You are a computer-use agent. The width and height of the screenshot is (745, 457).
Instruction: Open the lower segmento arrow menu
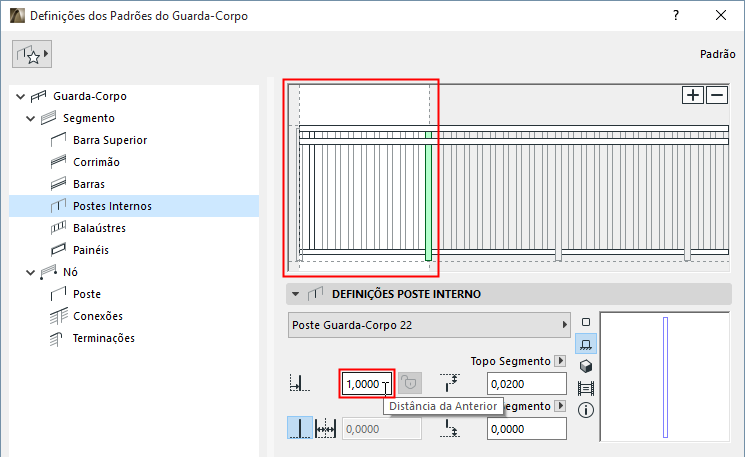click(x=561, y=406)
